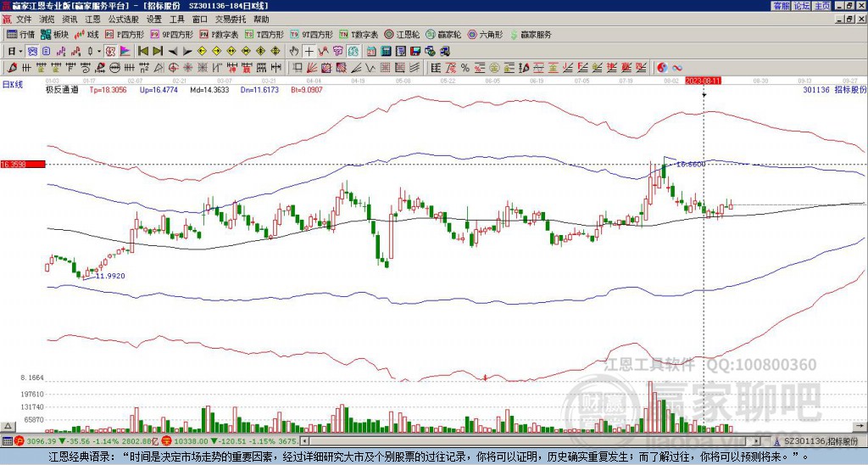Click the percent % tool icon
Screen dimensions: 868x465
pyautogui.click(x=465, y=68)
